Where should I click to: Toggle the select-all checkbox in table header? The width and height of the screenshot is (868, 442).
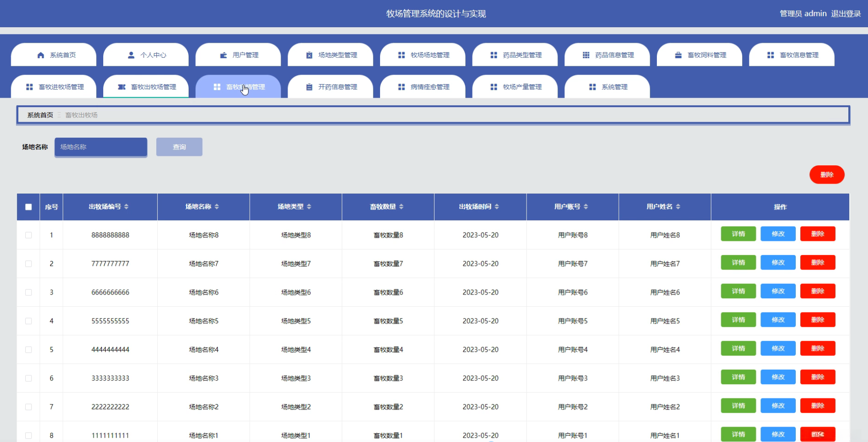[x=29, y=207]
